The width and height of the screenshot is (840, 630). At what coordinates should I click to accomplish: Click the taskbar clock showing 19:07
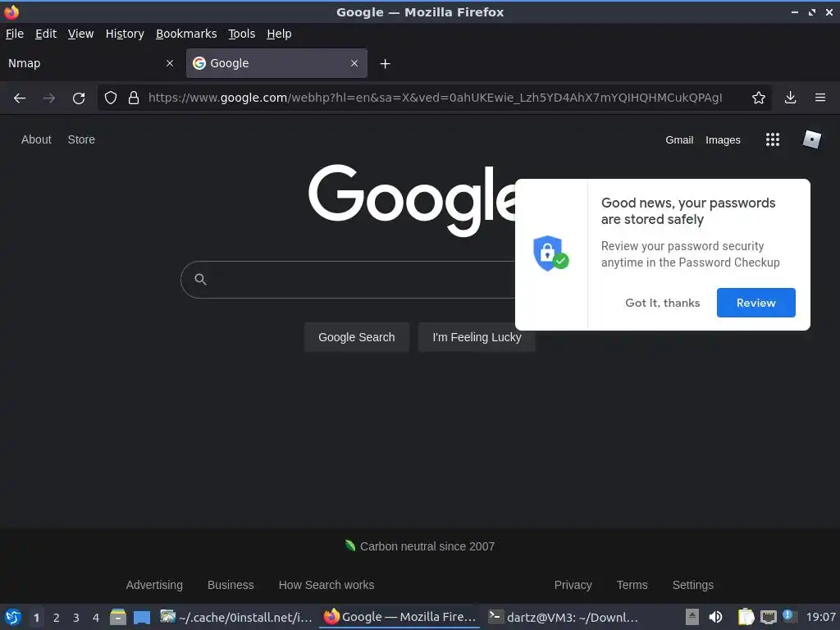820,617
